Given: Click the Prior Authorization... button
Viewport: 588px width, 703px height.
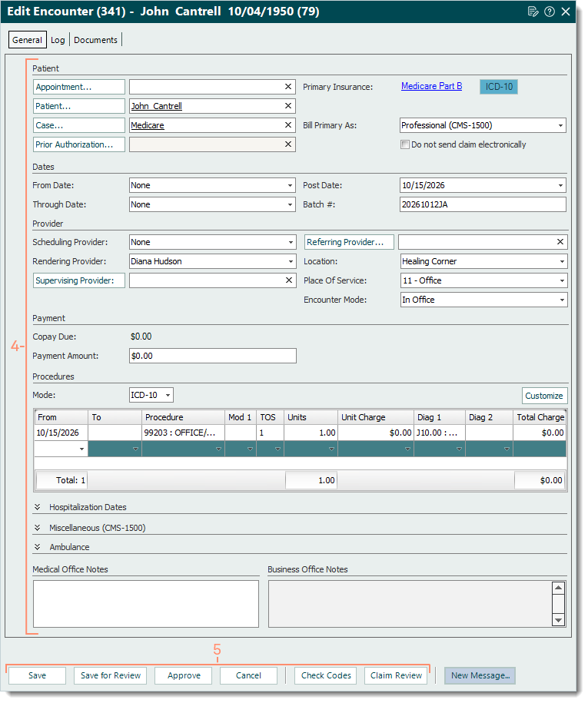Looking at the screenshot, I should [79, 144].
